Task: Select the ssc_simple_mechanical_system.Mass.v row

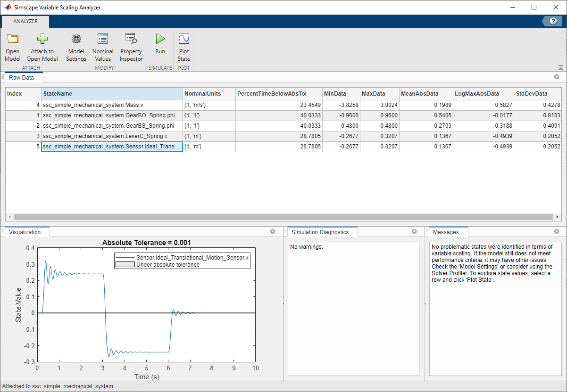Action: pos(111,105)
